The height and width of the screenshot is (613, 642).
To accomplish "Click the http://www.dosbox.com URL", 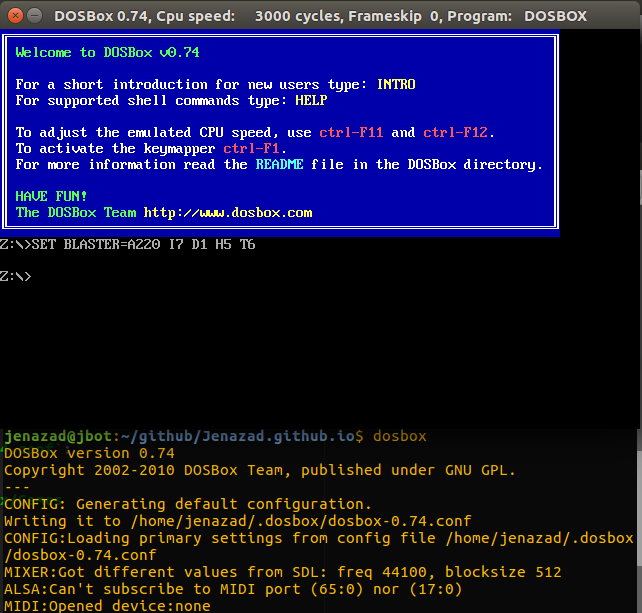I will (x=228, y=213).
